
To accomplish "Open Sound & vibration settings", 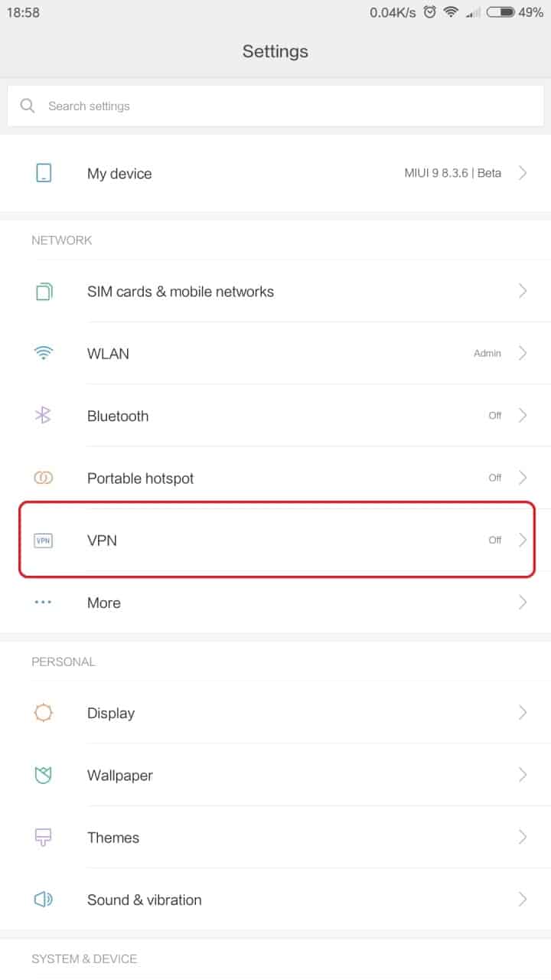I will click(145, 900).
